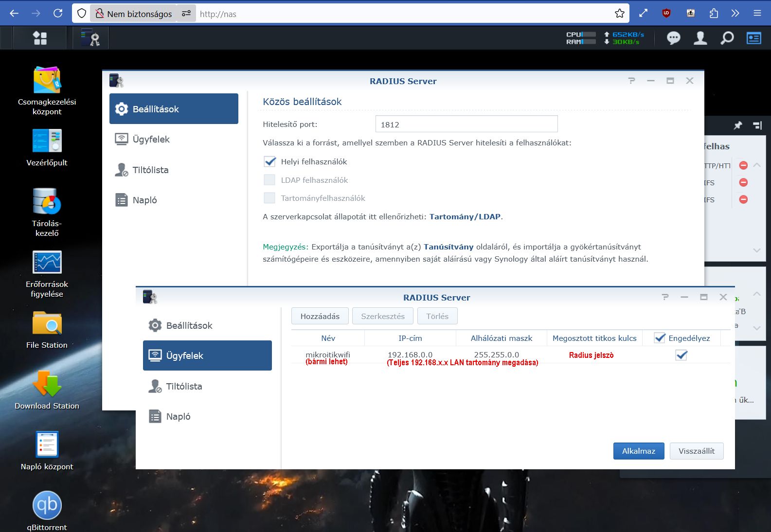The image size is (771, 532).
Task: Expand the widget panel down chevron
Action: (x=757, y=250)
